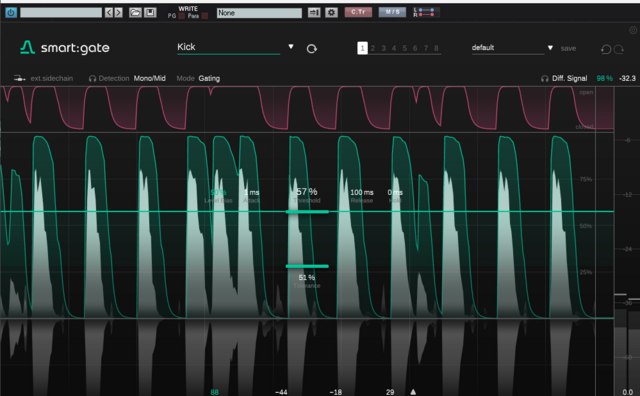Click the 29 value at bottom

[x=390, y=392]
